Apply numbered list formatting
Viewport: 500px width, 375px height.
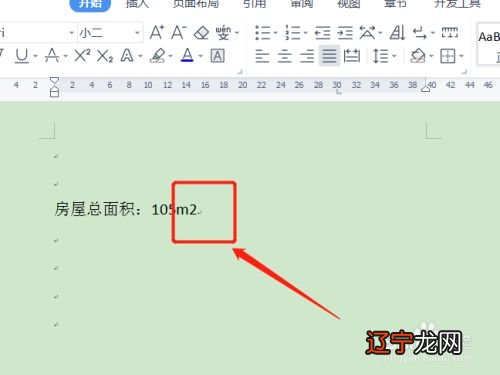pyautogui.click(x=292, y=33)
